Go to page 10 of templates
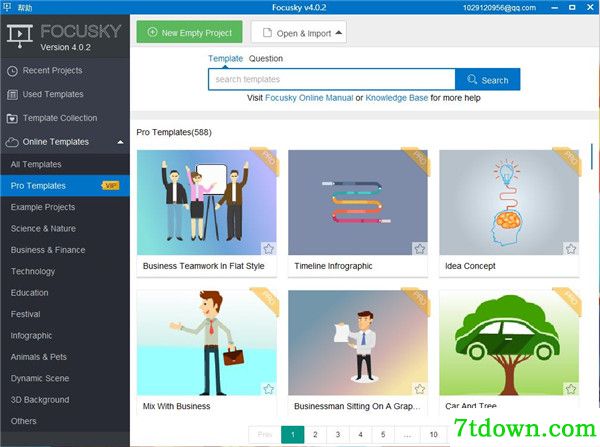This screenshot has height=447, width=600. (433, 434)
